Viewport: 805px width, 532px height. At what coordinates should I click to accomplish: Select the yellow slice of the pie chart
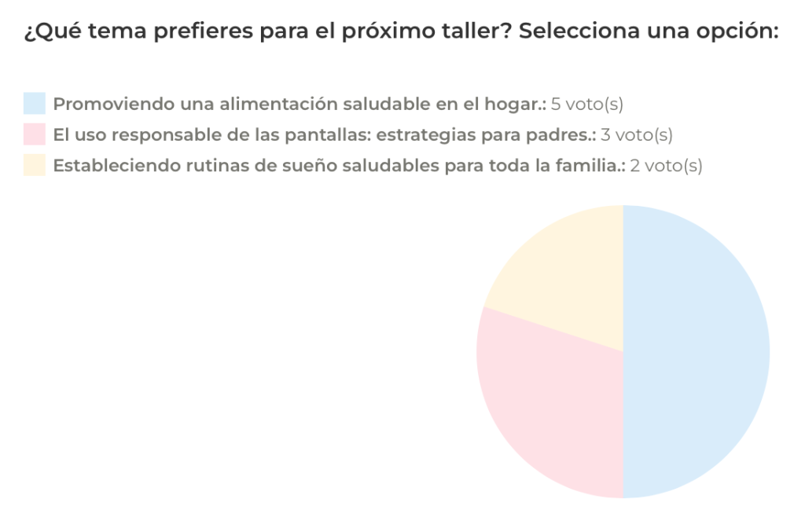(566, 275)
